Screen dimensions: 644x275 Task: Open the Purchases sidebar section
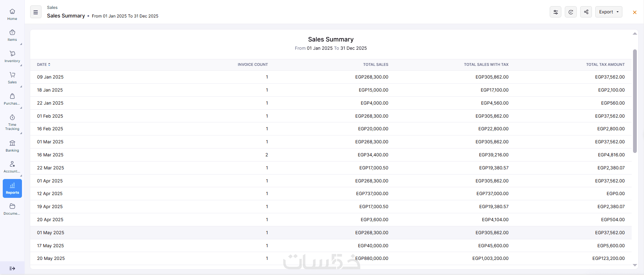pyautogui.click(x=12, y=99)
